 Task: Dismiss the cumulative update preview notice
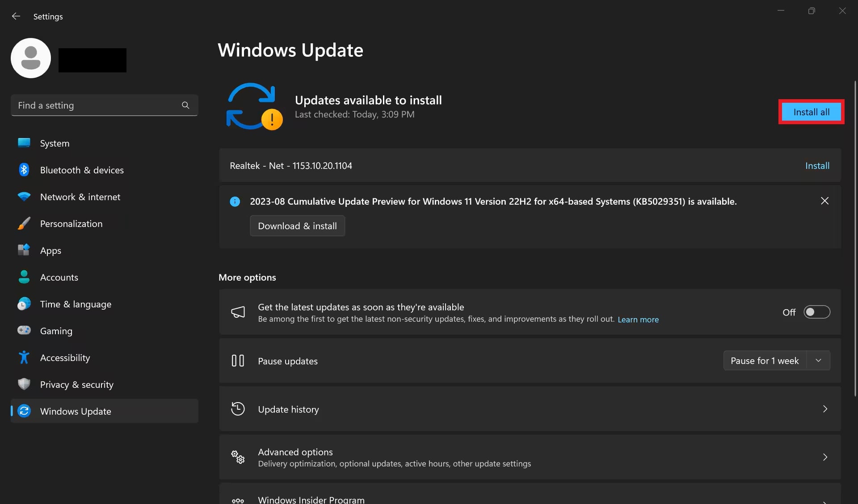point(824,201)
